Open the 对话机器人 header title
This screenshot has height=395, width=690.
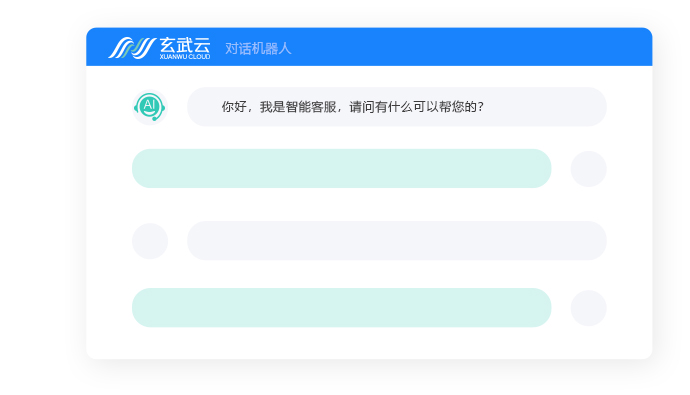[x=258, y=48]
